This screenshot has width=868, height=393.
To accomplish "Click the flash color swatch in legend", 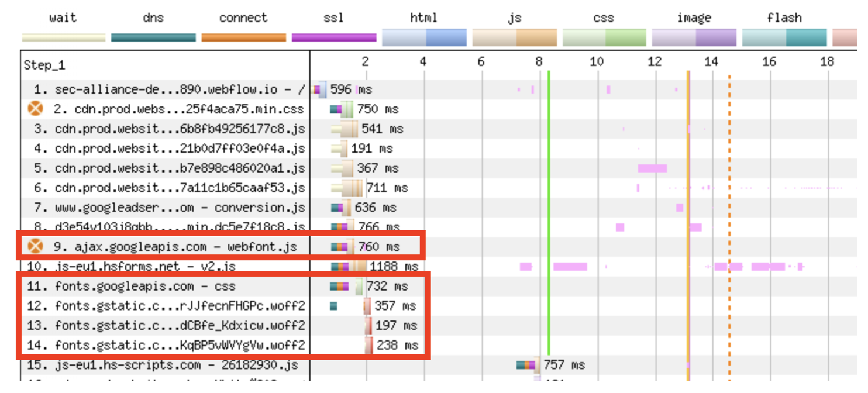I will 784,37.
